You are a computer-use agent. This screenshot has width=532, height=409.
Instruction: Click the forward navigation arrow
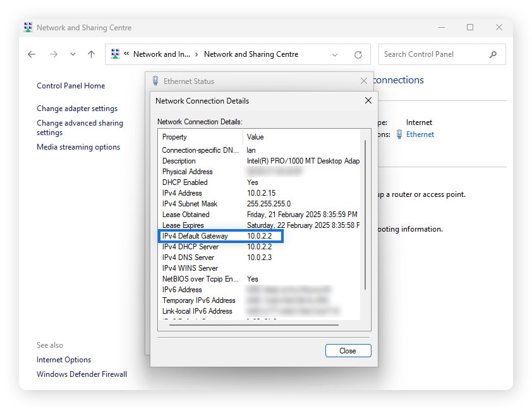54,54
